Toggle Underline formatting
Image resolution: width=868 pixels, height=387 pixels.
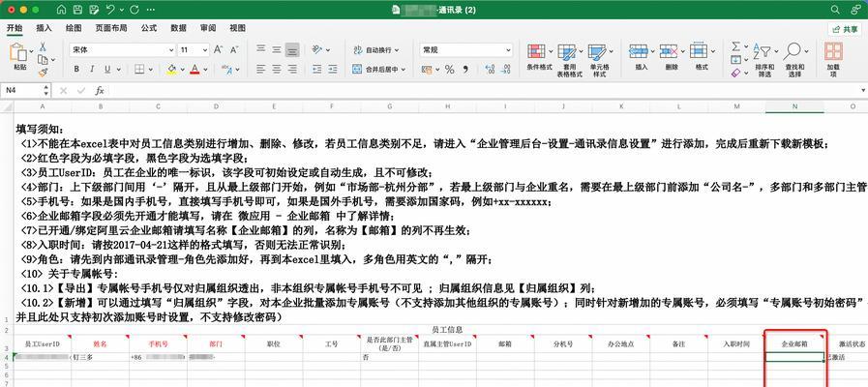pyautogui.click(x=107, y=70)
